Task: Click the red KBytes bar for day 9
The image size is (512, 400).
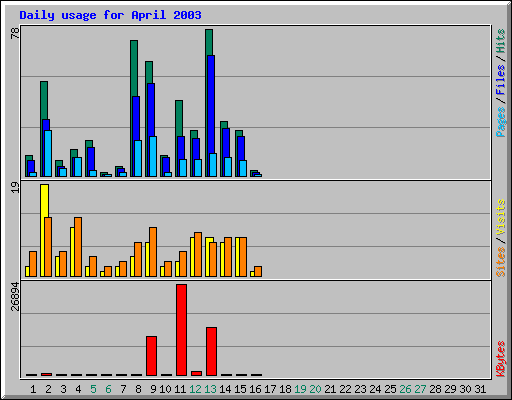Action: coord(151,356)
